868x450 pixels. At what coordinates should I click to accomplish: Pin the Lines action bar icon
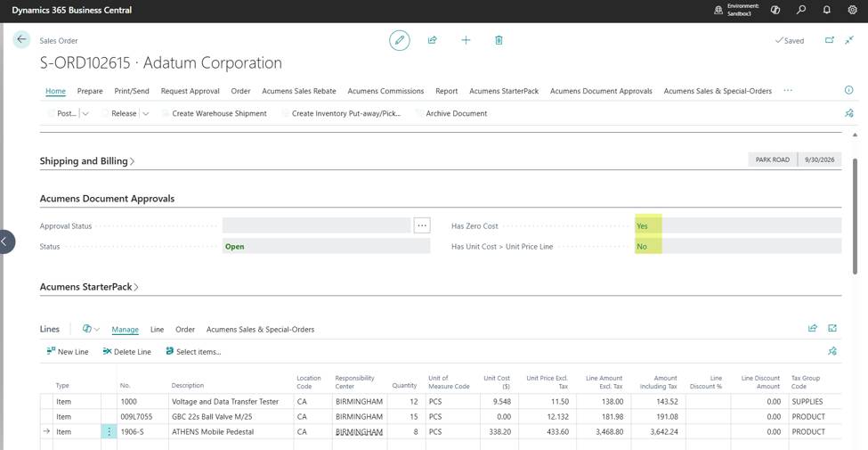pos(832,351)
